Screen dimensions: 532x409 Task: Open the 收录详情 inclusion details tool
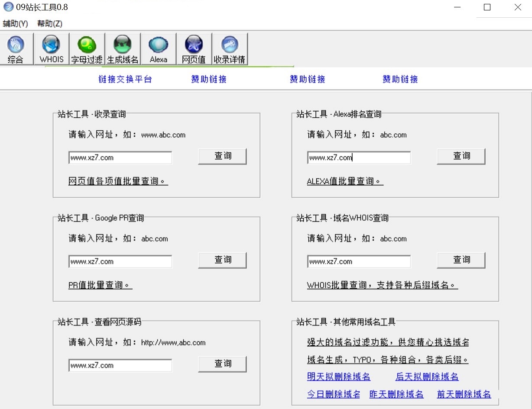click(230, 48)
